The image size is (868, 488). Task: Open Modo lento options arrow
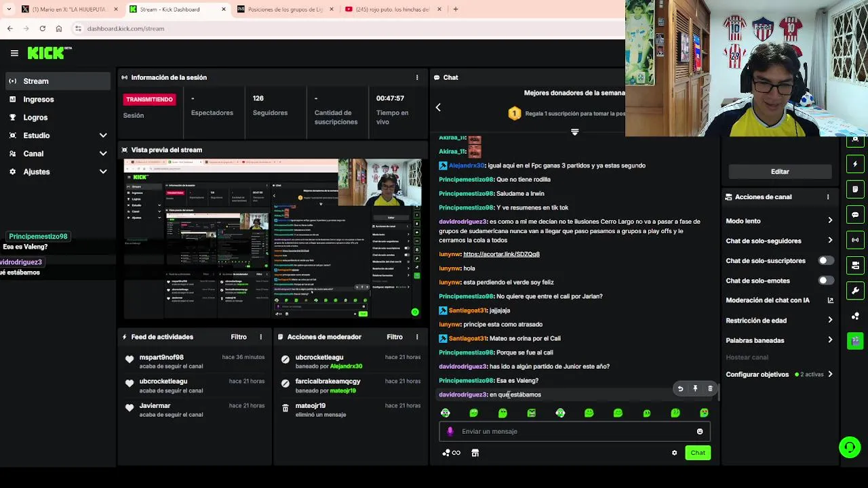(830, 221)
